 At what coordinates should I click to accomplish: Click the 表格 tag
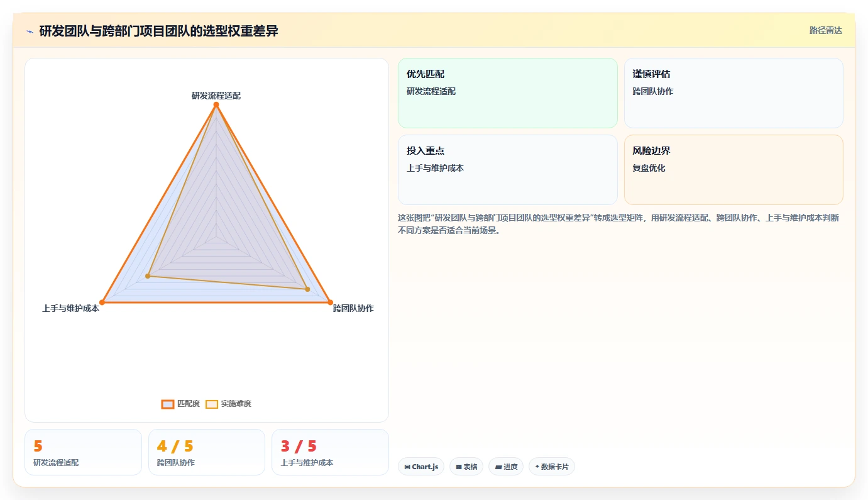(x=466, y=467)
